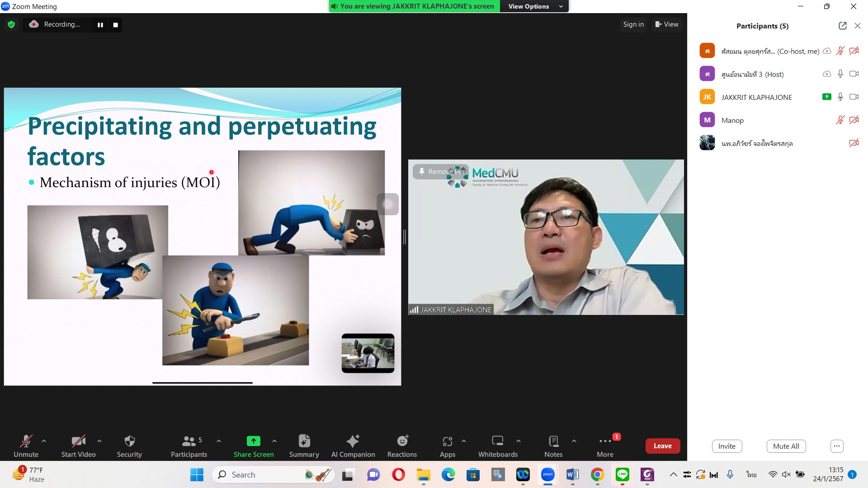Expand the Notes options caret
The width and height of the screenshot is (868, 488).
tap(574, 441)
